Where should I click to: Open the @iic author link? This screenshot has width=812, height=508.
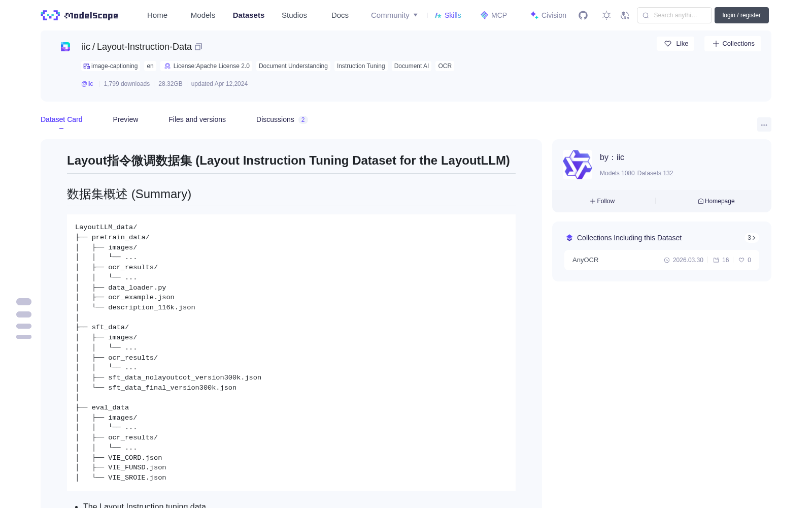(87, 84)
